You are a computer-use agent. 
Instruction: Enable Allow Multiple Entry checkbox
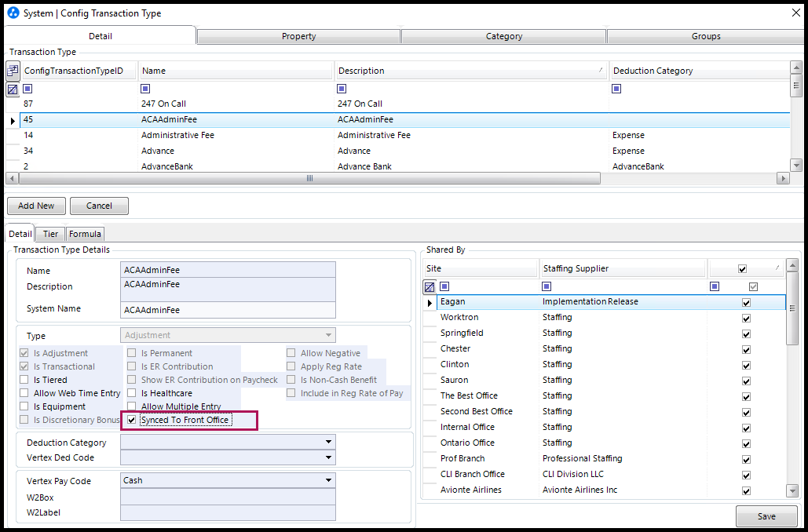coord(132,407)
